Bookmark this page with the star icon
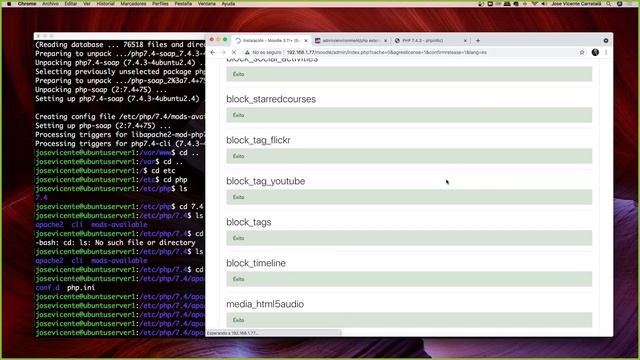 click(582, 52)
